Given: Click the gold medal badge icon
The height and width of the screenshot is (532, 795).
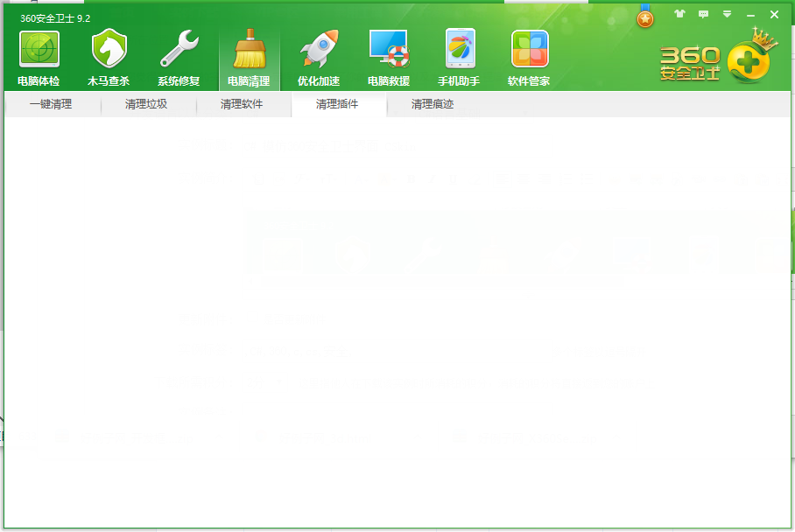Looking at the screenshot, I should [645, 17].
